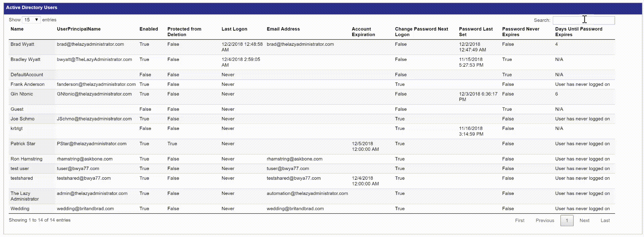
Task: Select the DefaultAccount name cell
Action: tap(32, 75)
